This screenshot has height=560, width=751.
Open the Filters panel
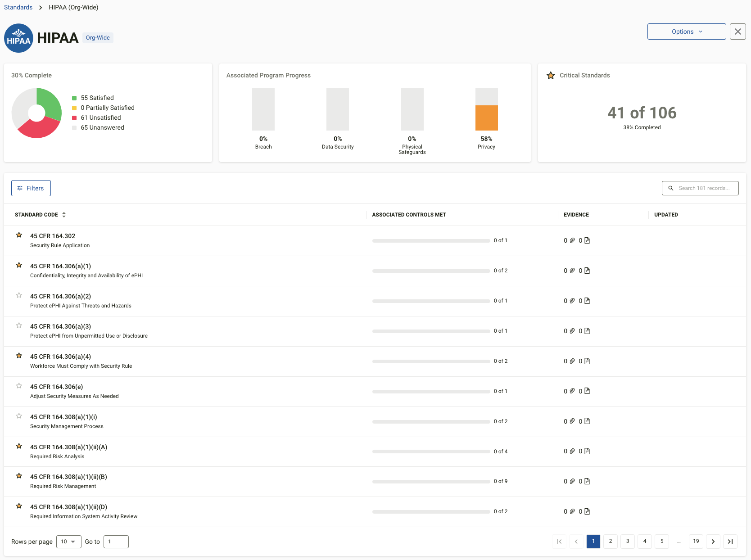[31, 188]
